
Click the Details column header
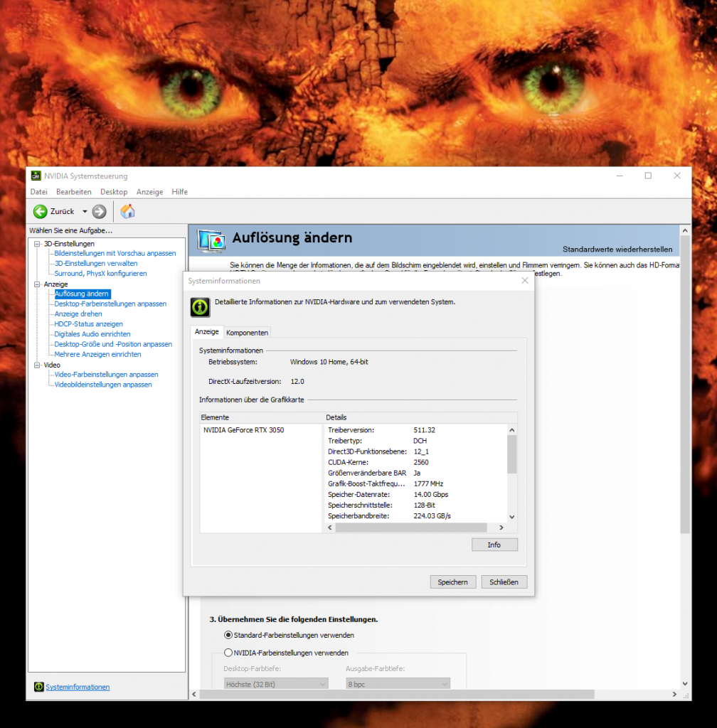pyautogui.click(x=420, y=417)
